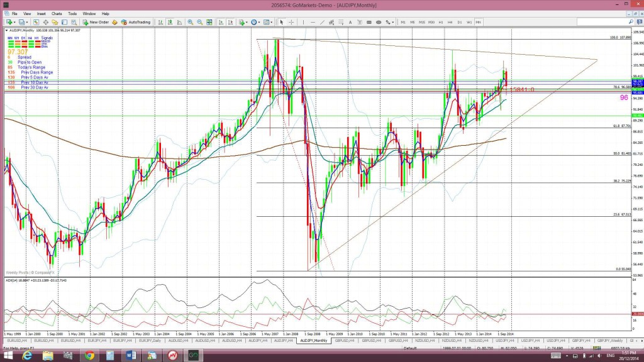
Task: Select the Trendline drawing tool
Action: (323, 22)
